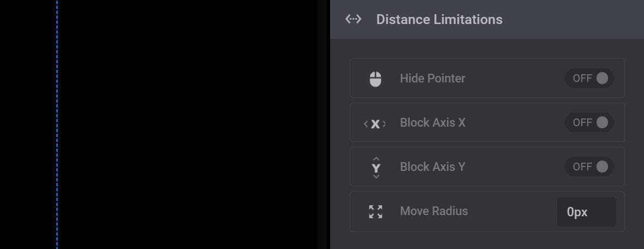
Task: Select the Hide Pointer label
Action: (432, 79)
